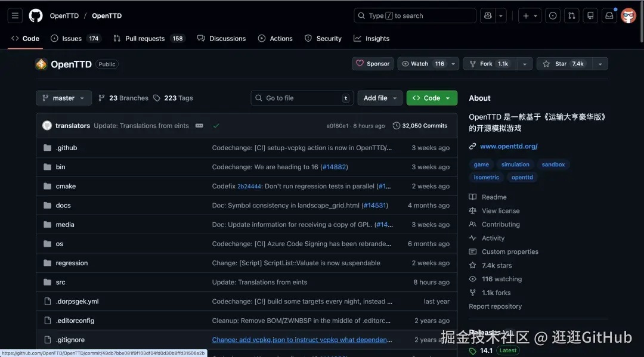Open the docs folder
Image resolution: width=644 pixels, height=357 pixels.
coord(63,205)
